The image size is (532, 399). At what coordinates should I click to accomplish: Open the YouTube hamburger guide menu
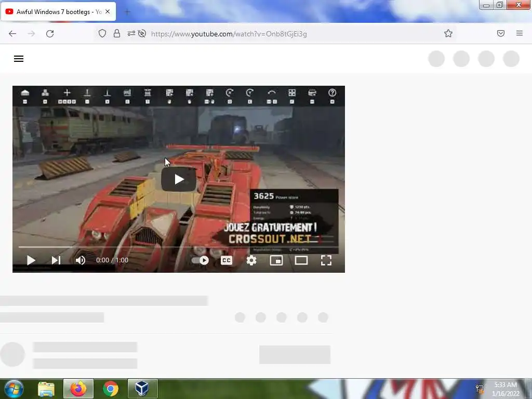pyautogui.click(x=19, y=59)
